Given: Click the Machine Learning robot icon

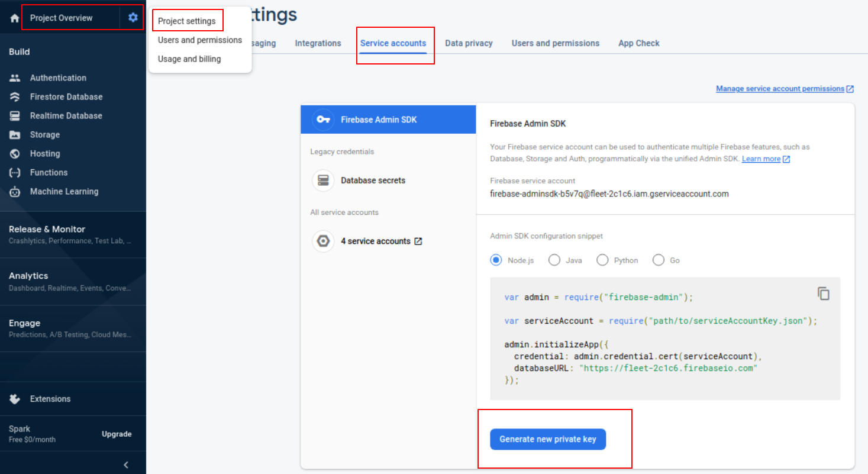Looking at the screenshot, I should 15,192.
